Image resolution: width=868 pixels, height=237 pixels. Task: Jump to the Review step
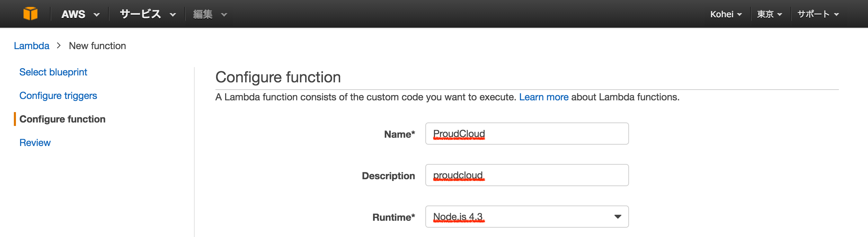tap(35, 143)
